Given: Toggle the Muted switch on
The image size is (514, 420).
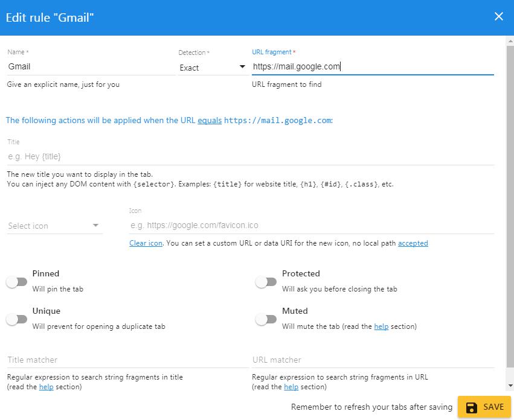Looking at the screenshot, I should point(266,319).
